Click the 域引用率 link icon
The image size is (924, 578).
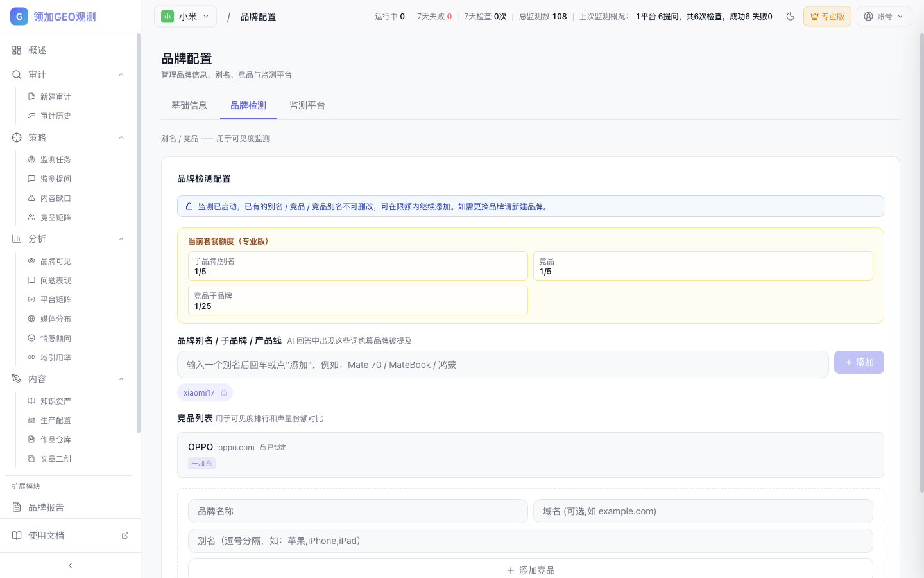point(31,357)
